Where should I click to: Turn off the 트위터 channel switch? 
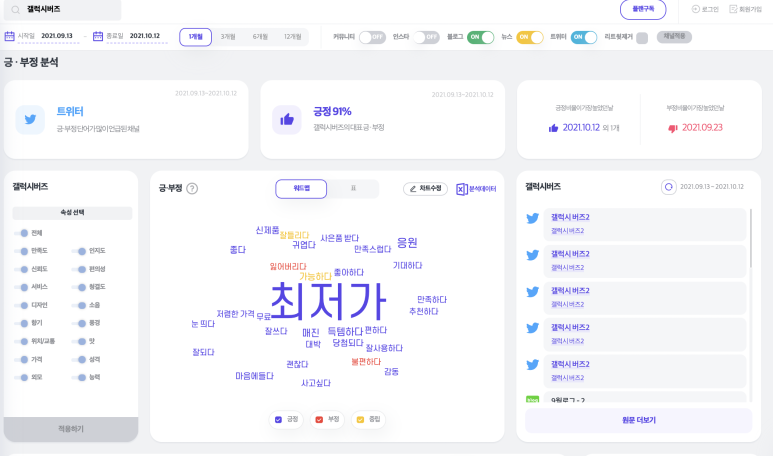tap(584, 37)
